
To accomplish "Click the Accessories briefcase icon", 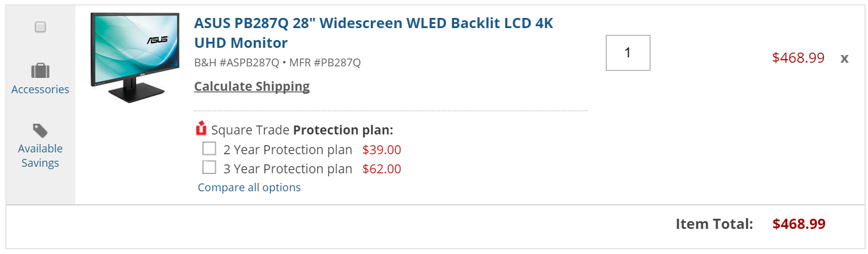I will pos(40,71).
